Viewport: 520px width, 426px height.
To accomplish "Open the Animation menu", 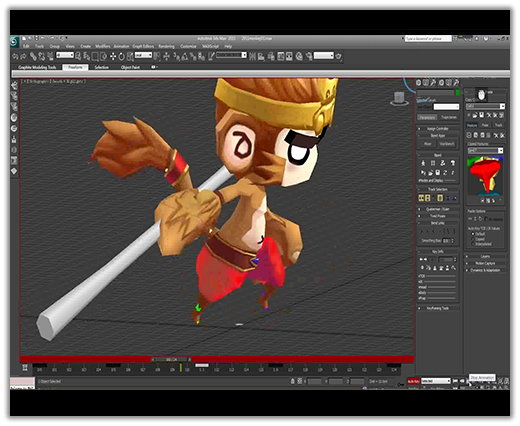I will pos(121,46).
